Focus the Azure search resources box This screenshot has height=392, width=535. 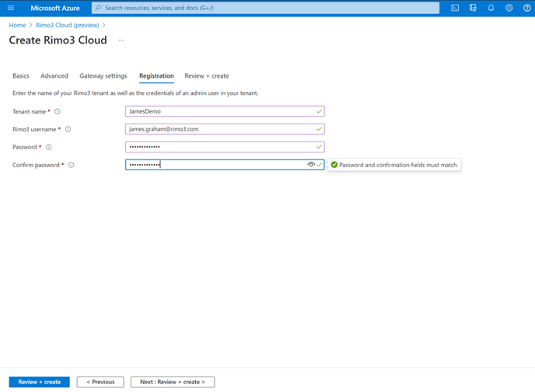265,8
